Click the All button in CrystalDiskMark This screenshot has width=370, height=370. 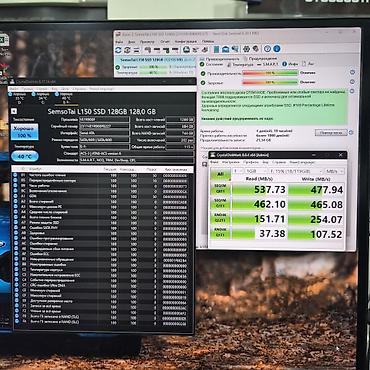(220, 174)
